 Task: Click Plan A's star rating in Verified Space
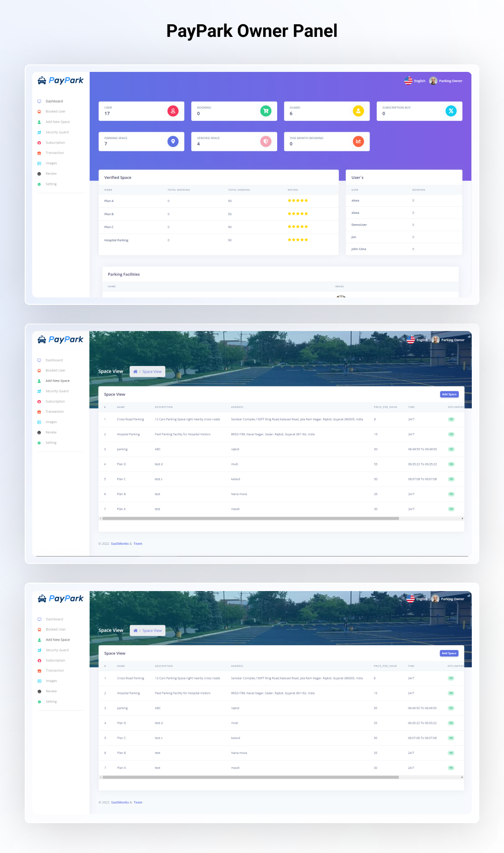tap(298, 201)
